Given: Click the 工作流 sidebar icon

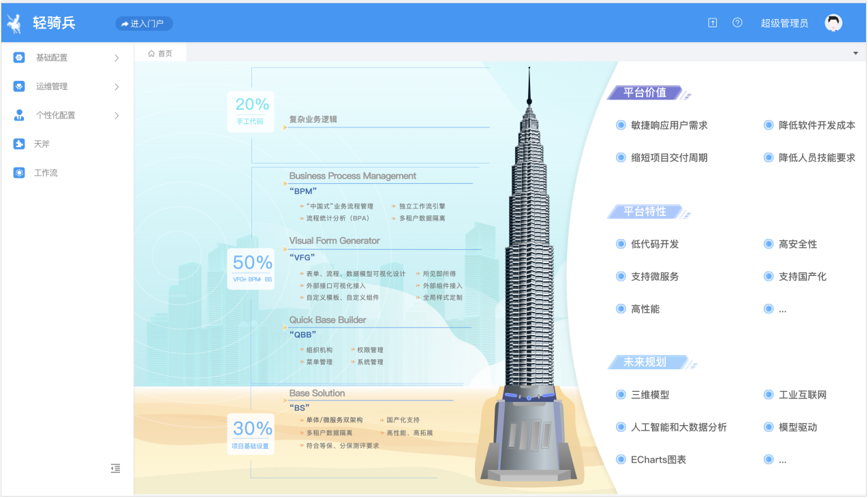Looking at the screenshot, I should click(19, 173).
